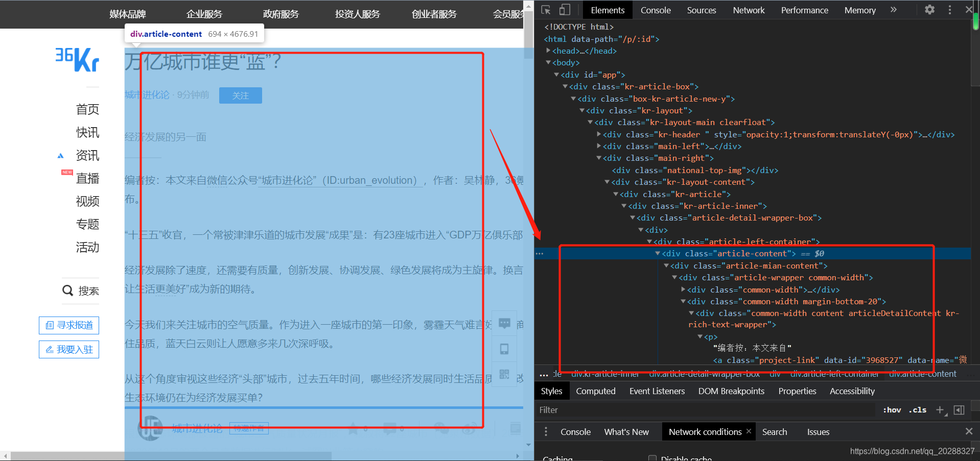Open the drawer three-dot menu
980x461 pixels.
pos(546,432)
